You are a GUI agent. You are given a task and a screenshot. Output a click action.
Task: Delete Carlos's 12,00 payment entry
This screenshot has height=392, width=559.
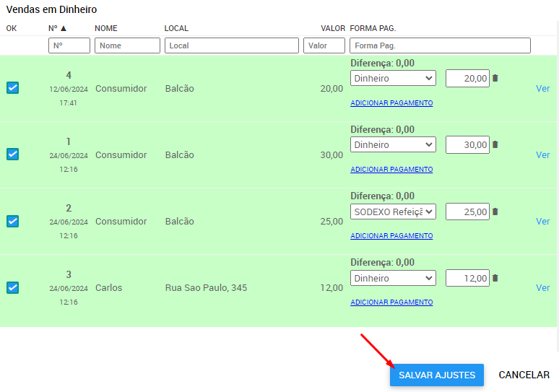click(495, 278)
